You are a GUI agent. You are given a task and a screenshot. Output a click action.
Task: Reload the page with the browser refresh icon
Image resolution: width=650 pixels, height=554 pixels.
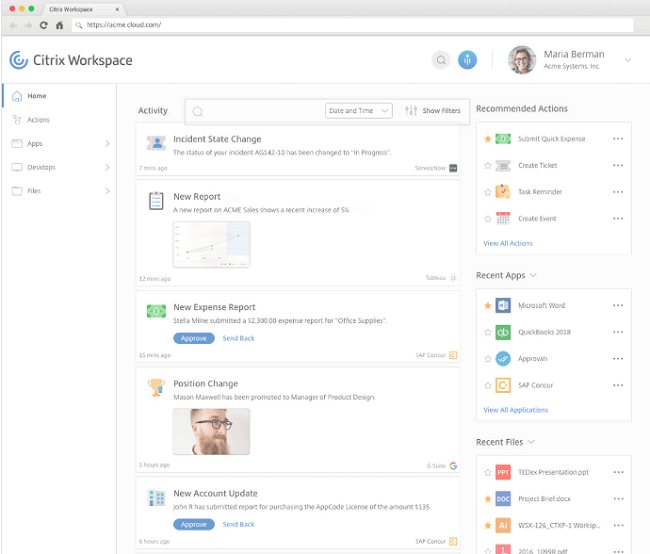44,25
